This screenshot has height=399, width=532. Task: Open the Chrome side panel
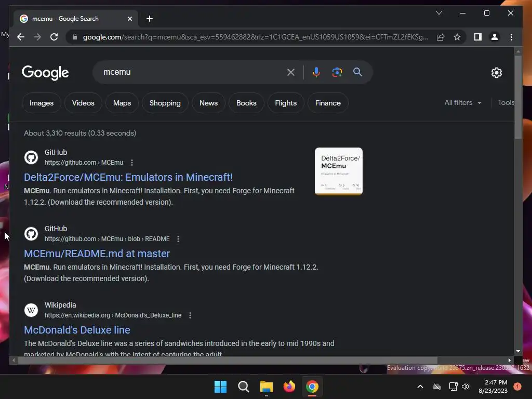tap(478, 37)
